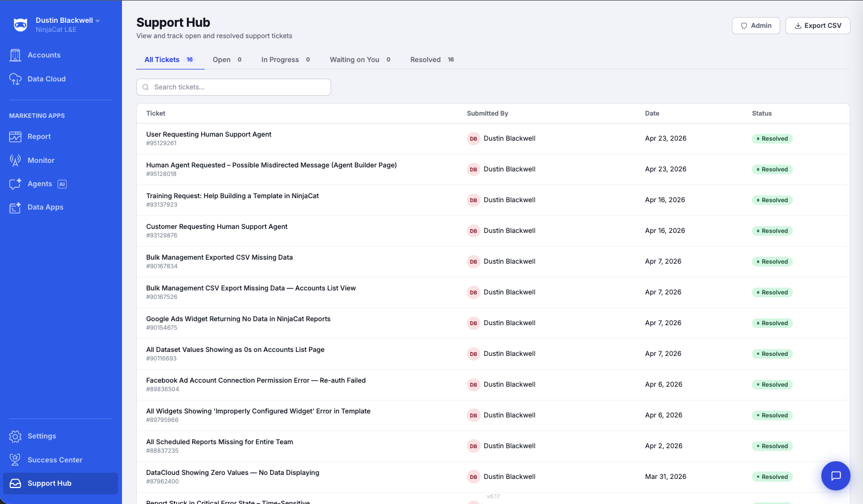The height and width of the screenshot is (504, 863).
Task: Click the magnifier icon in search box
Action: pos(146,87)
